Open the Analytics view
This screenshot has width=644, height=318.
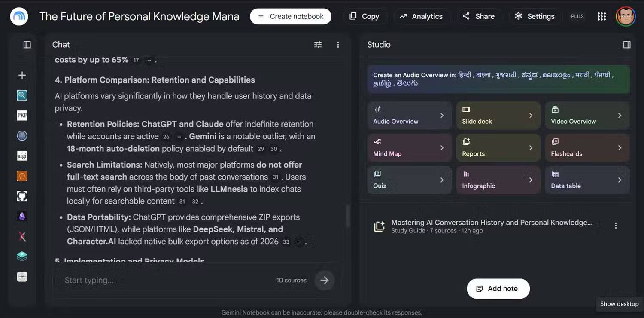(421, 16)
